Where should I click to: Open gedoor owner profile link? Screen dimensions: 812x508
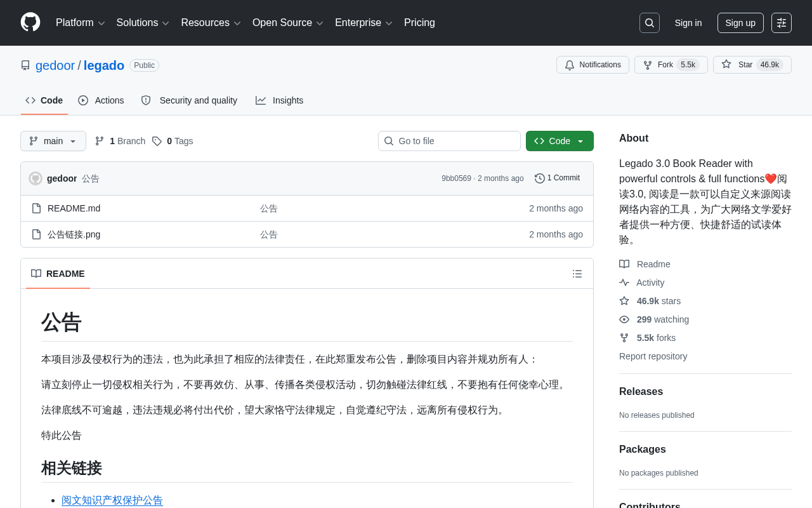point(55,65)
